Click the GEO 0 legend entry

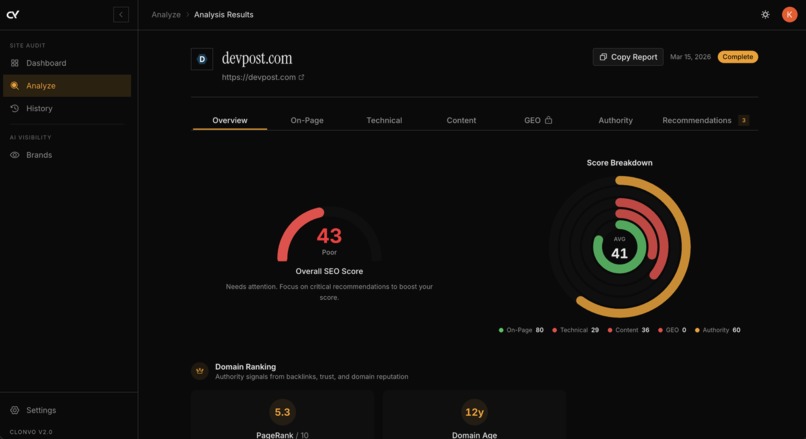pos(672,330)
